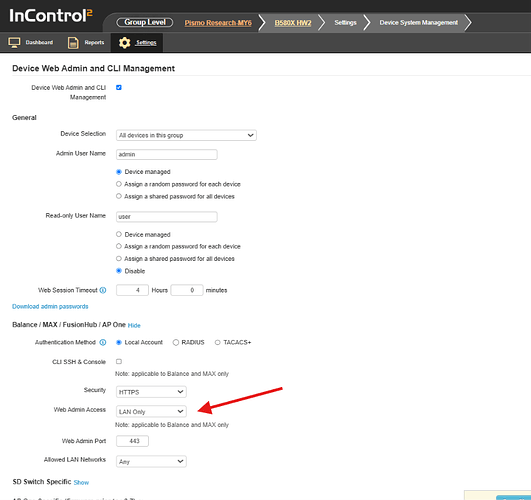Open the Allowed LAN Networks dropdown
Image resolution: width=531 pixels, height=500 pixels.
pos(151,461)
